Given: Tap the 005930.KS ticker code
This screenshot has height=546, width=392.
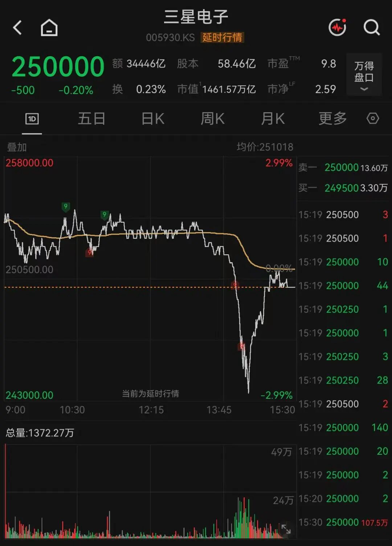Looking at the screenshot, I should (170, 37).
